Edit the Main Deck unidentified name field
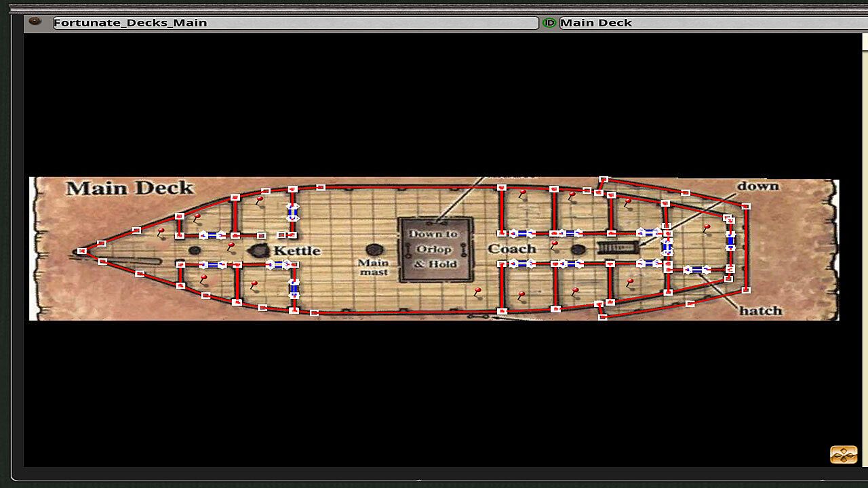 [713, 22]
